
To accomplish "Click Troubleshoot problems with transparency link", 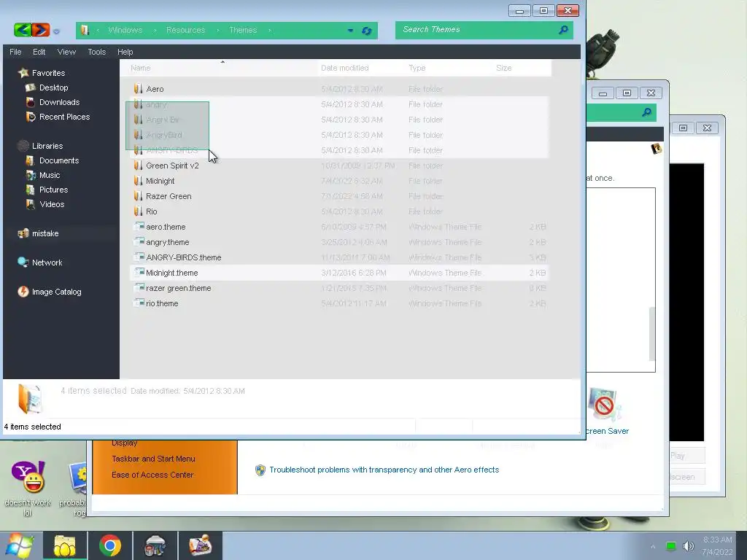I will (384, 470).
